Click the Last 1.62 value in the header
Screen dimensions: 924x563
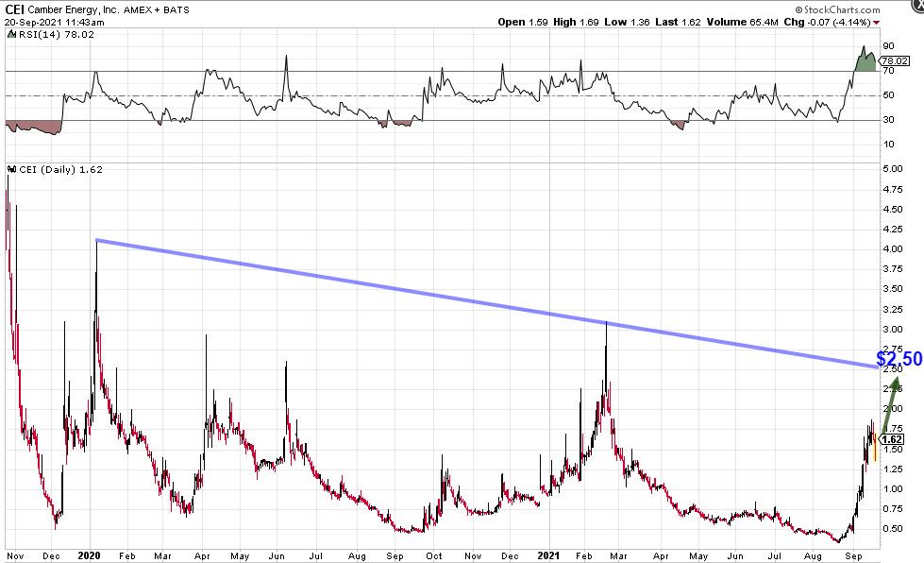coord(678,22)
